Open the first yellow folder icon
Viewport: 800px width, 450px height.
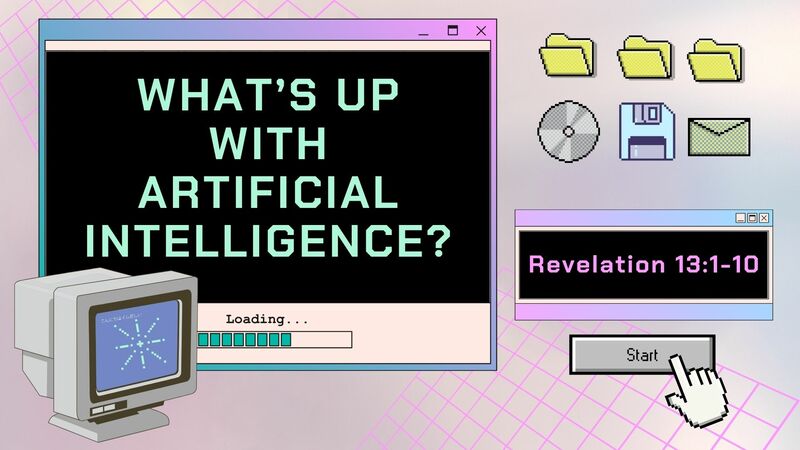pyautogui.click(x=567, y=55)
